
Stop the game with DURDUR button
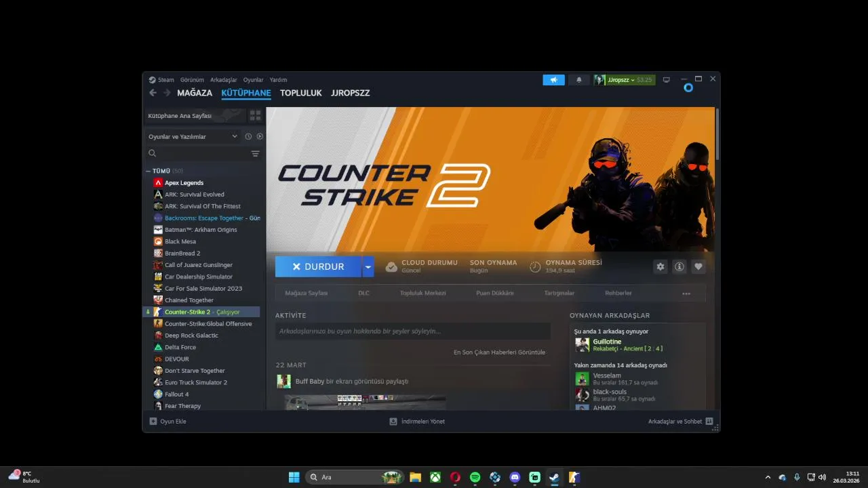(319, 267)
